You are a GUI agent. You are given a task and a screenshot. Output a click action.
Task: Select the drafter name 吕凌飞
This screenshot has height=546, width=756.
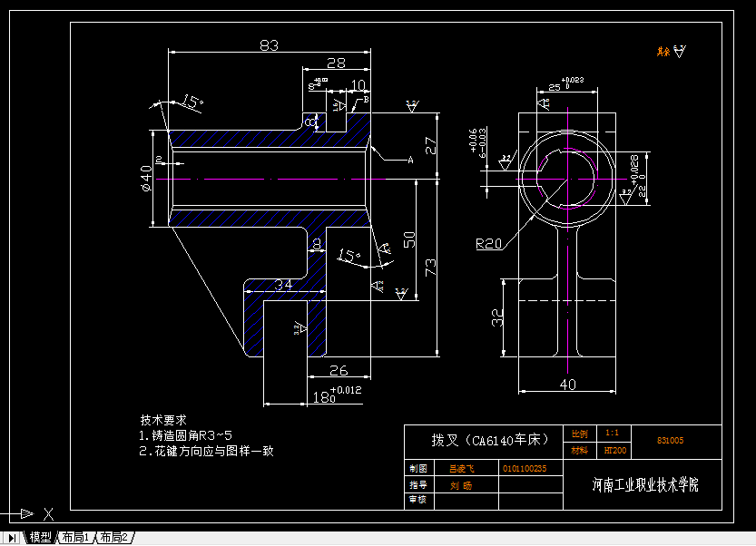[463, 468]
